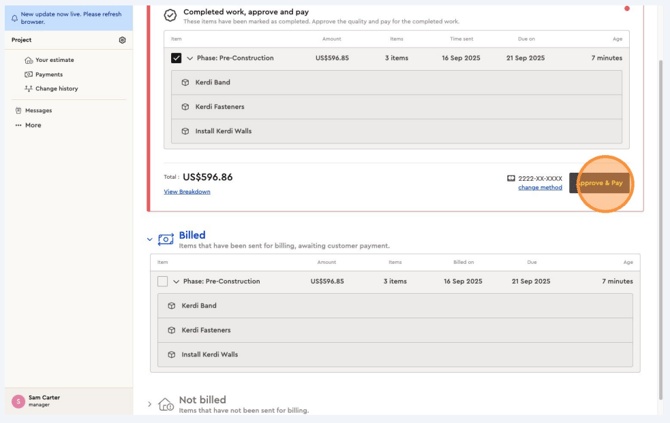Check the billed Pre-Construction phase checkbox
Screen dimensions: 670x423
point(162,282)
